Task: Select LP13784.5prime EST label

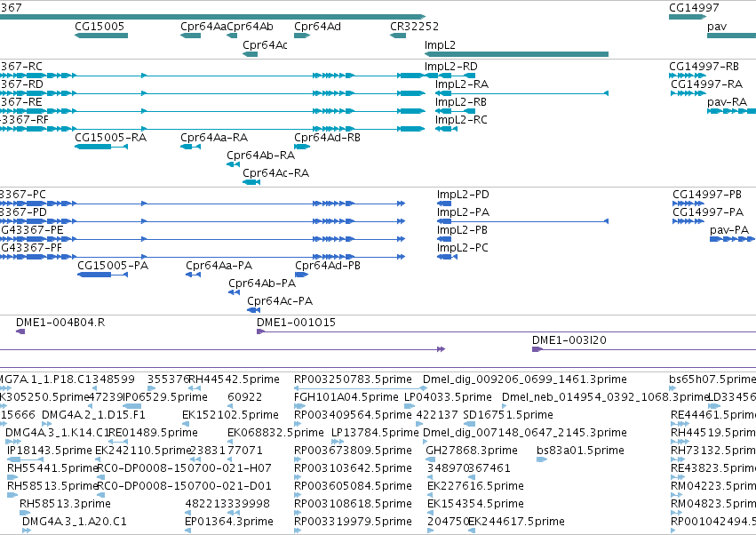Action: tap(375, 433)
